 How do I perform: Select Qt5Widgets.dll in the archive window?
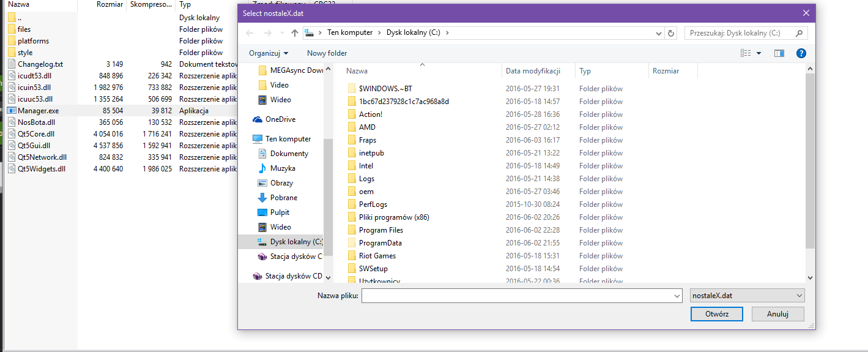41,169
